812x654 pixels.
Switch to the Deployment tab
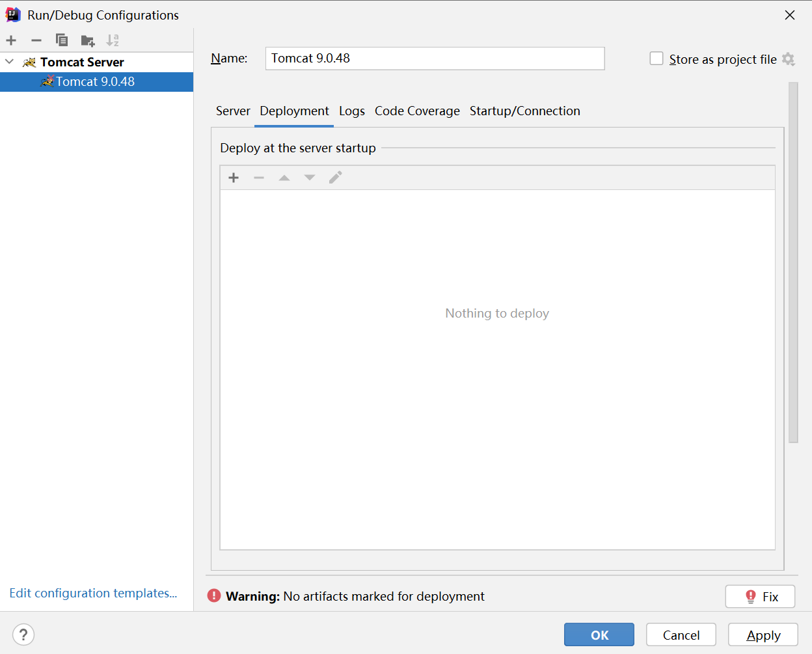click(x=294, y=111)
